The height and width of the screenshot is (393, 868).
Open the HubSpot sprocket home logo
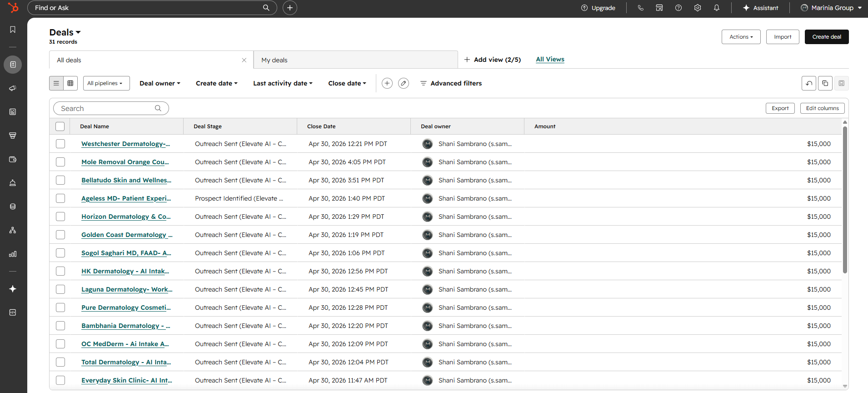pos(13,8)
